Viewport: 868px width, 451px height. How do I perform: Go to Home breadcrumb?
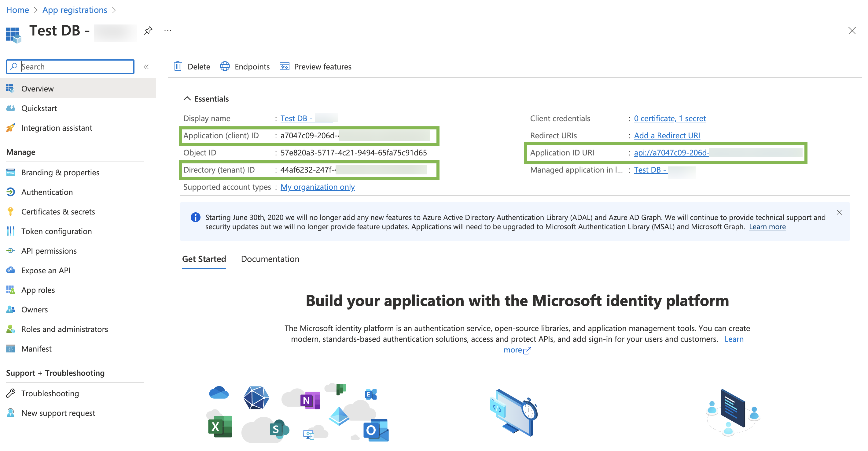[17, 10]
